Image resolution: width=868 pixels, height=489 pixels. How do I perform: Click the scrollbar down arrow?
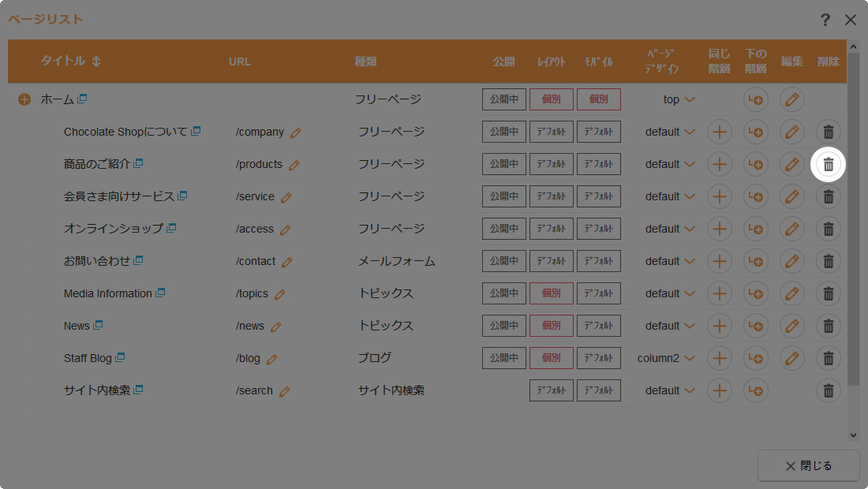tap(853, 435)
